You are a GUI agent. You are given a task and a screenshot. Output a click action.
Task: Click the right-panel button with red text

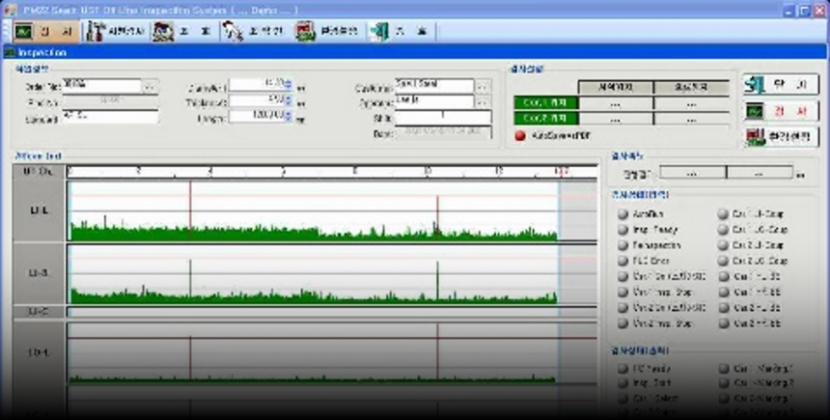pos(780,111)
